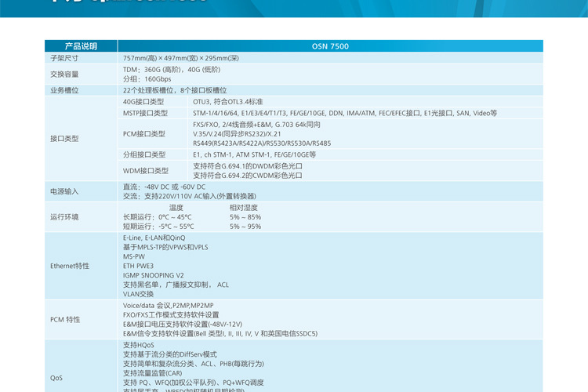Select the 'E-Line, E-LAN和QinQ' line

[154, 238]
